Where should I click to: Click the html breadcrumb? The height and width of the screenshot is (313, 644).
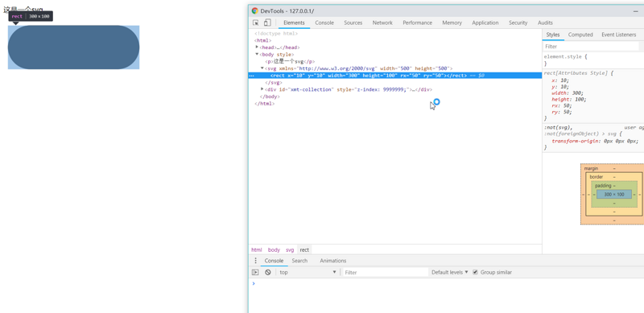click(x=256, y=249)
